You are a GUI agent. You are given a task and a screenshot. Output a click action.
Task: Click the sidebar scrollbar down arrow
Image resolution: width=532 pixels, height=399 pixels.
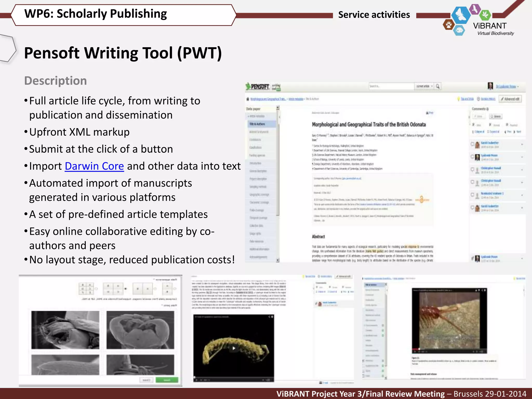(278, 260)
